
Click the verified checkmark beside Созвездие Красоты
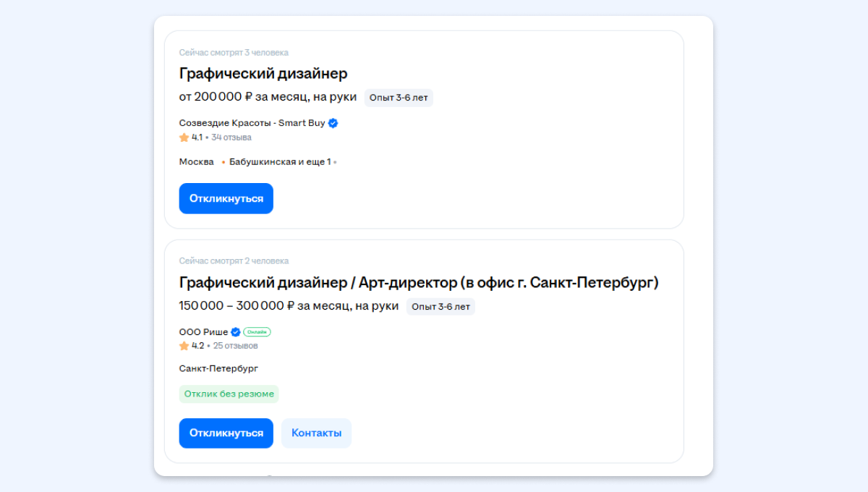coord(333,123)
